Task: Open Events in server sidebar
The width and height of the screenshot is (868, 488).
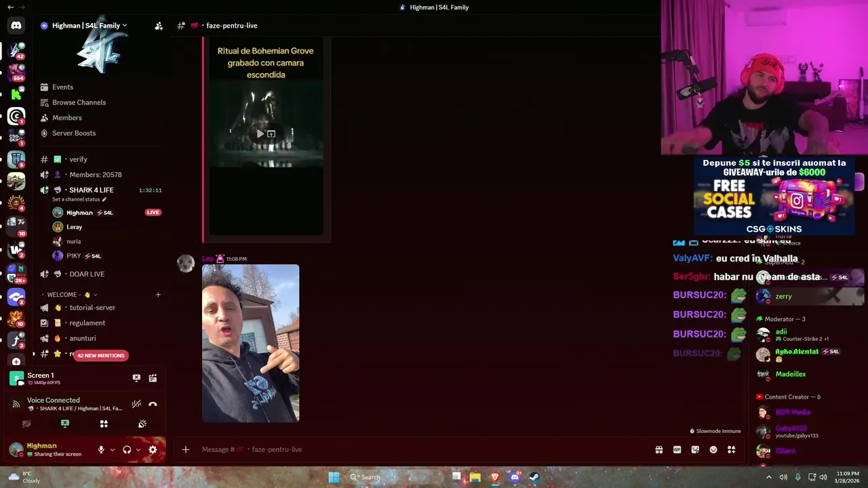Action: coord(62,87)
